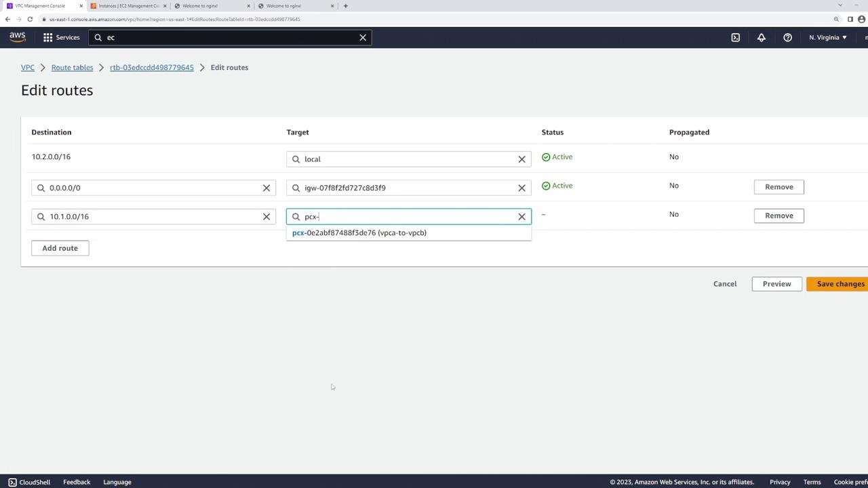Screen dimensions: 868x488
Task: Click the Destination column header
Action: coord(52,132)
